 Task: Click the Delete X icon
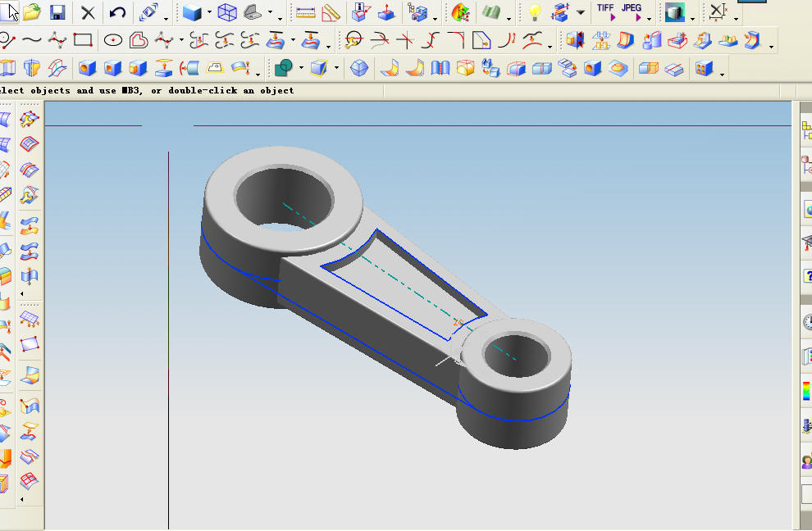[x=88, y=12]
